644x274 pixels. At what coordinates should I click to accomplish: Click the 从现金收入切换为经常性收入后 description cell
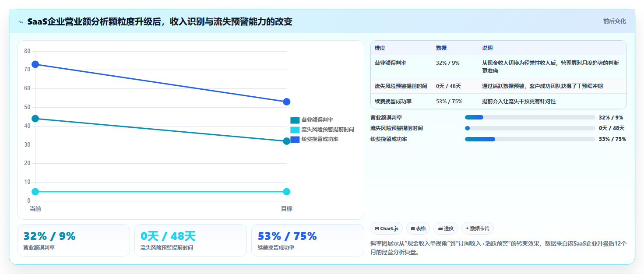(x=553, y=67)
